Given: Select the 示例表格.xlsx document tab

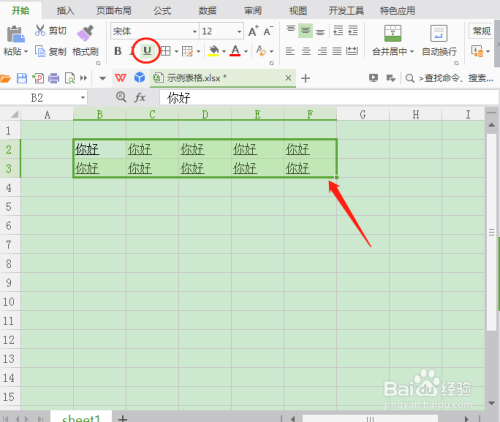Looking at the screenshot, I should 223,78.
